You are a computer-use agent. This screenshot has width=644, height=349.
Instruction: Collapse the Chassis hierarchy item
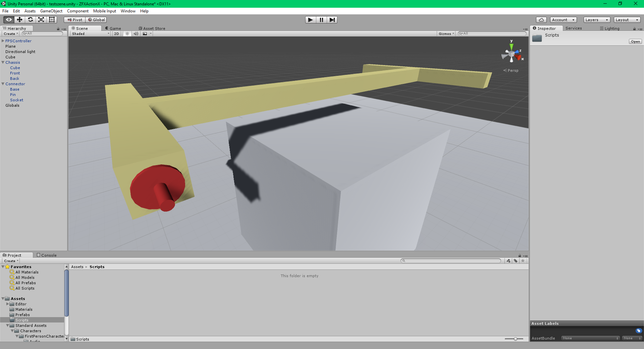coord(3,62)
